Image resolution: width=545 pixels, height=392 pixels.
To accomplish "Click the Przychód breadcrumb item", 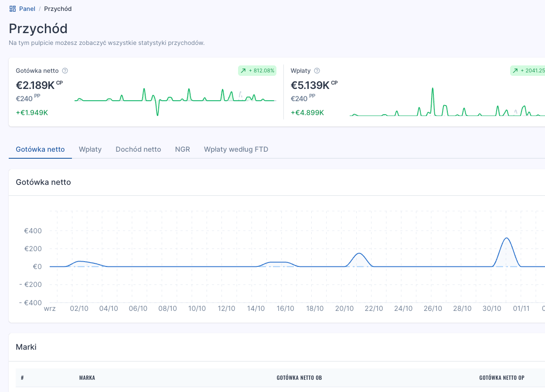I will coord(58,9).
